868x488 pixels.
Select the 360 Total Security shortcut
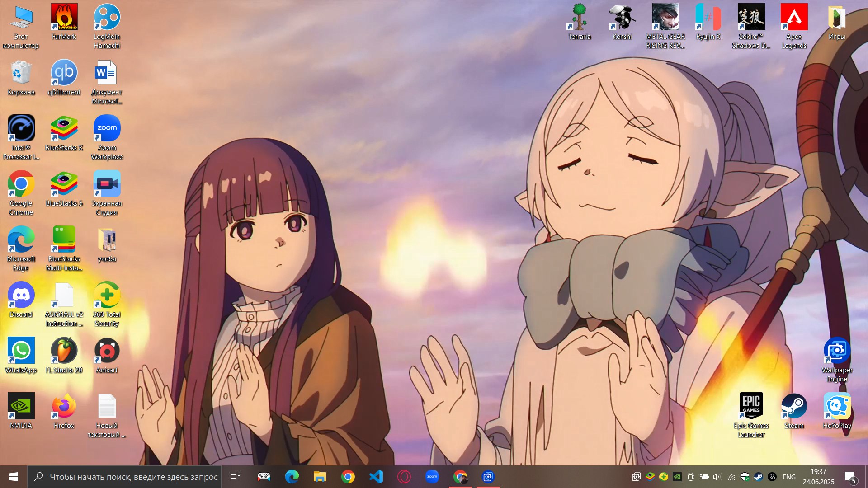107,305
